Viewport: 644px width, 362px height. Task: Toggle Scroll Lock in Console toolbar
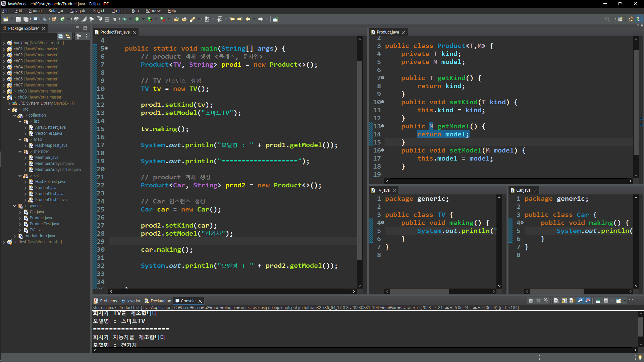[564, 301]
